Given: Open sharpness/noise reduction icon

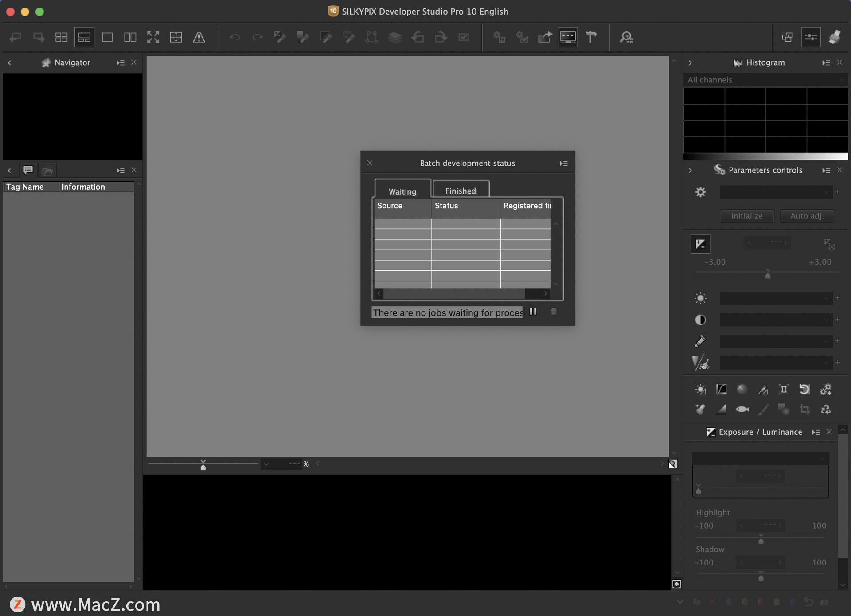Looking at the screenshot, I should tap(700, 363).
